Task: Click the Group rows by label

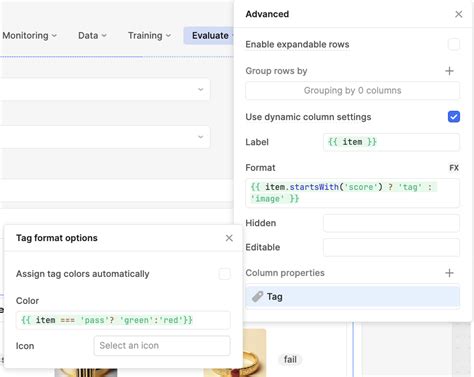Action: 276,71
